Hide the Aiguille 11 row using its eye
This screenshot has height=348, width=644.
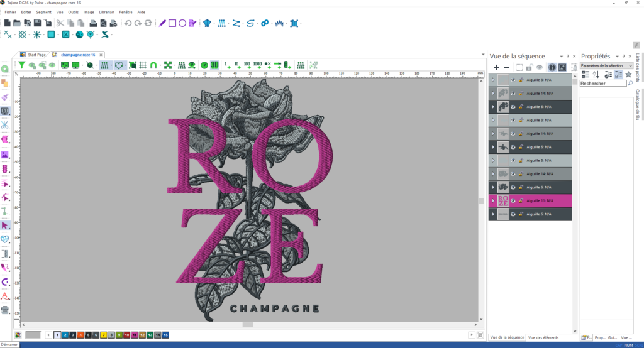513,200
